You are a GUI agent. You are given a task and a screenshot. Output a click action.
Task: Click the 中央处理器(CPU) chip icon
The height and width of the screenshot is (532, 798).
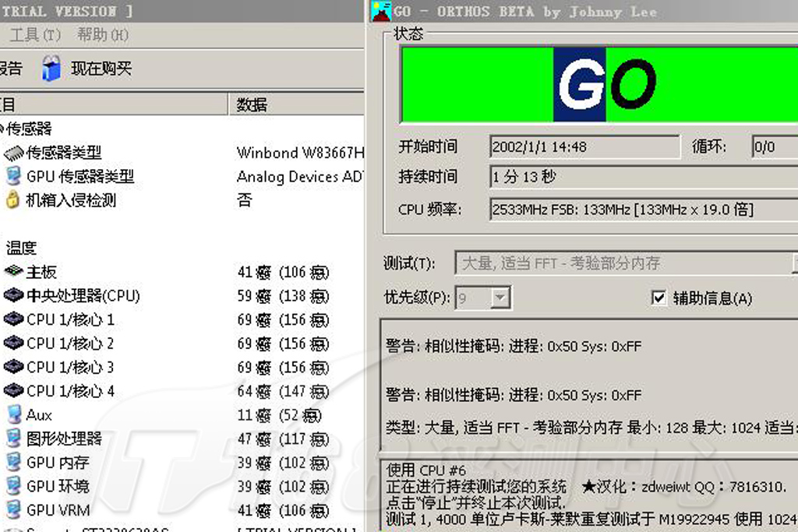coord(13,296)
